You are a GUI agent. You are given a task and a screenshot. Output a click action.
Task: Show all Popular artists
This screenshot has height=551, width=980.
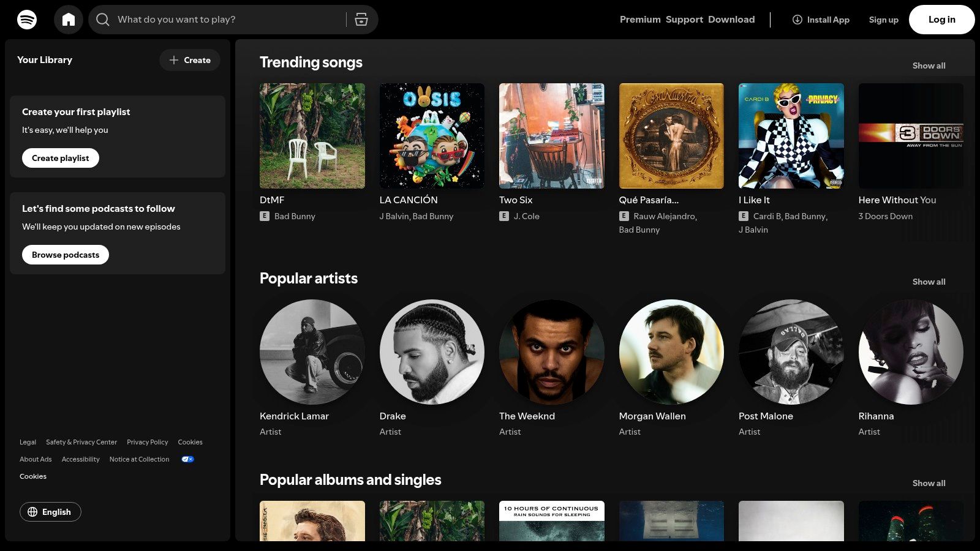click(929, 282)
